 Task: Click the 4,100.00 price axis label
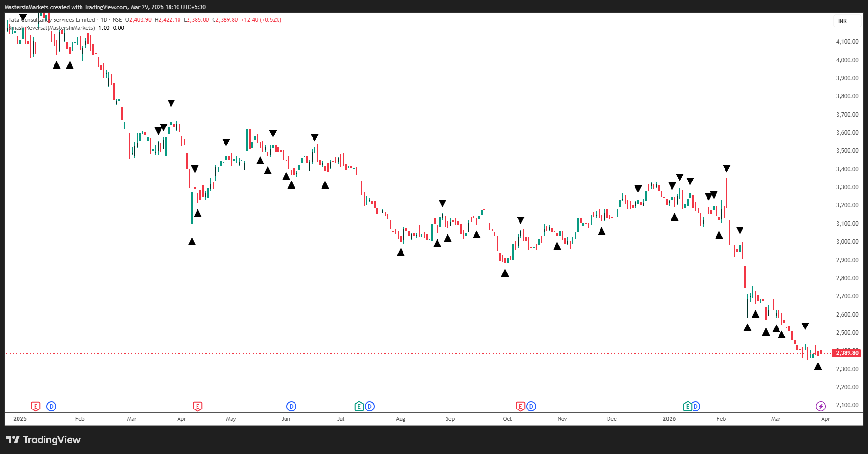click(847, 42)
